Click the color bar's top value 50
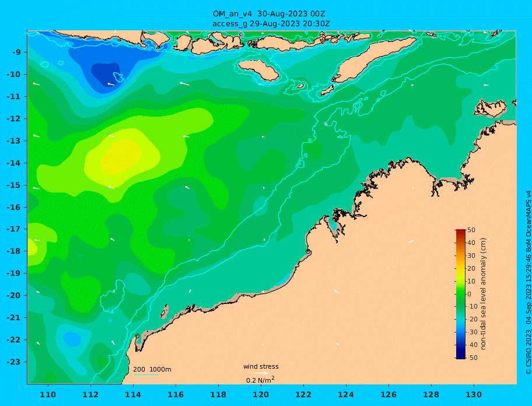The image size is (532, 406). [471, 230]
